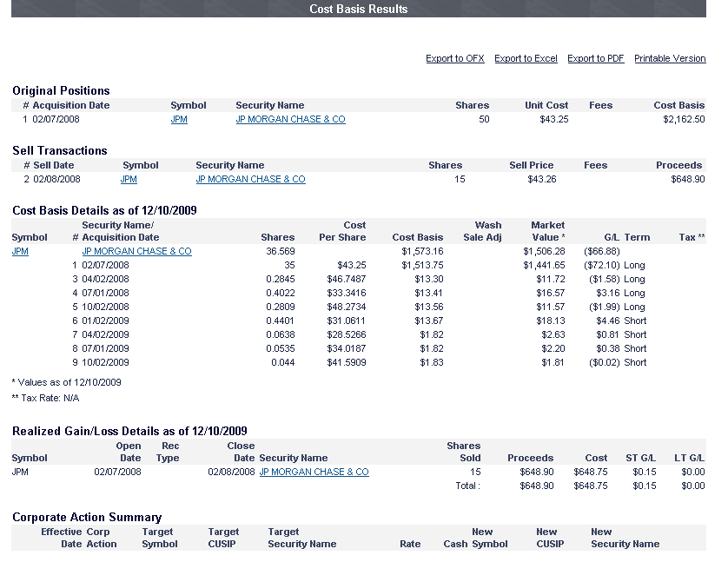This screenshot has height=562, width=728.
Task: Click cost per share "$48.2734"
Action: [347, 307]
